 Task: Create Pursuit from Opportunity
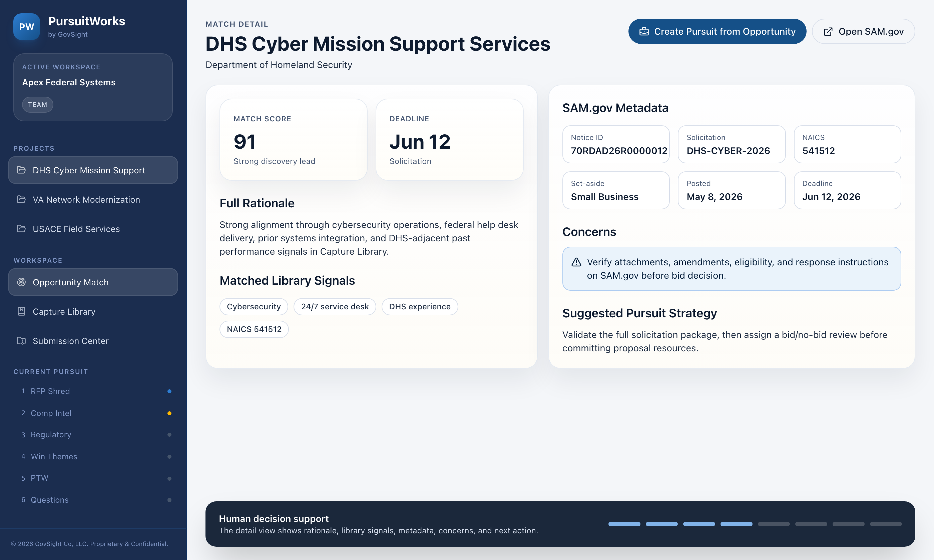(717, 31)
